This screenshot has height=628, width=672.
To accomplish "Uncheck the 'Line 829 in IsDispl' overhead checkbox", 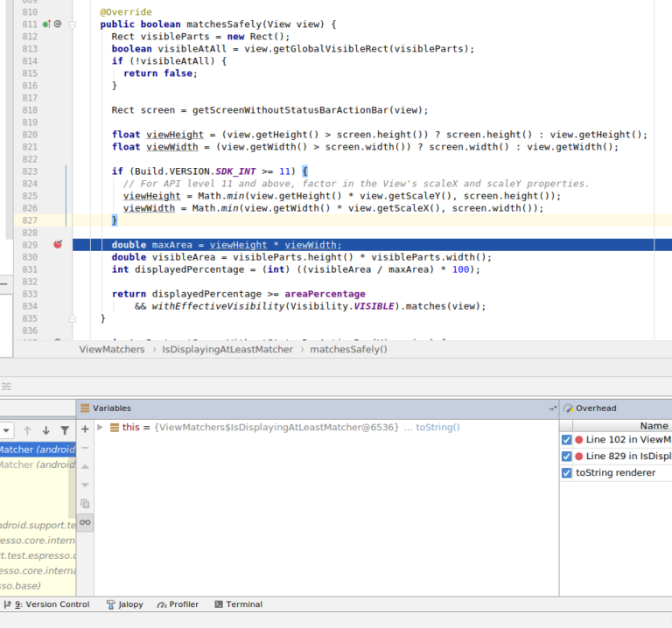I will click(x=567, y=457).
